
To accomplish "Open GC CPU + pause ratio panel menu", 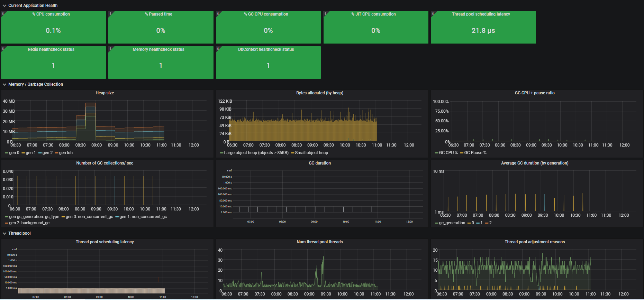I will (535, 93).
